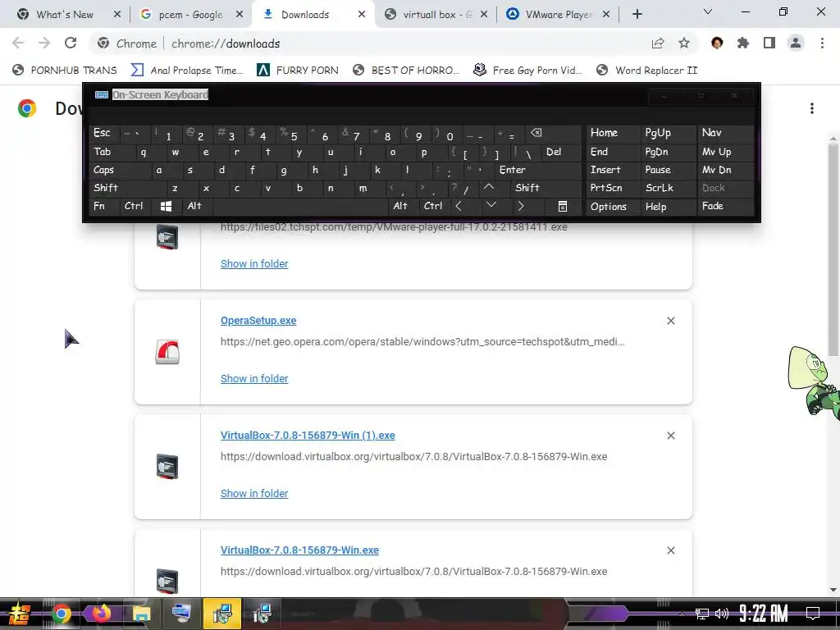Click the space bar on On-Screen Keyboard
Screen dimensions: 840x630
coord(300,206)
